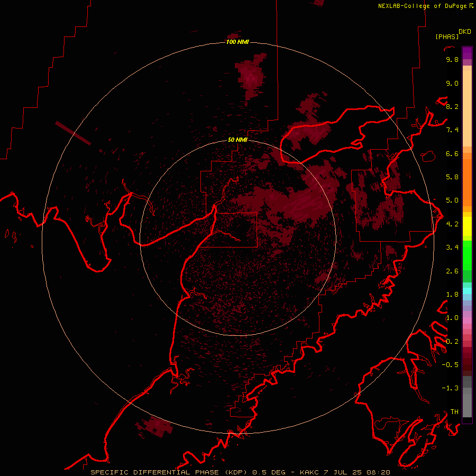
Task: Click the Specific Differential Phase KDP caption
Action: [x=240, y=472]
